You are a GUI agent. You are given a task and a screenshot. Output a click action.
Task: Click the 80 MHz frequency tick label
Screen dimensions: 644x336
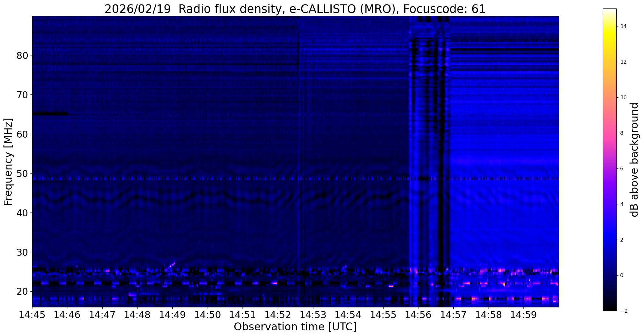22,55
